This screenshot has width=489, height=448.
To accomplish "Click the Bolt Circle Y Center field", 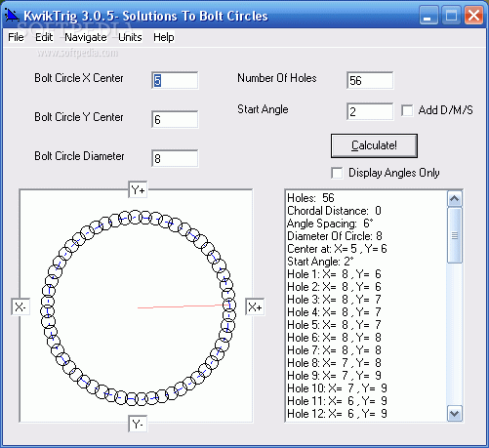I will pos(175,119).
